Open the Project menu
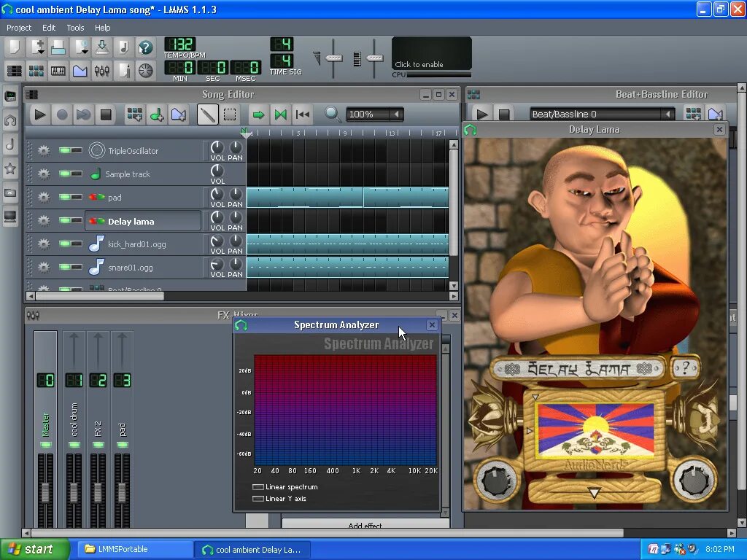 pyautogui.click(x=18, y=28)
